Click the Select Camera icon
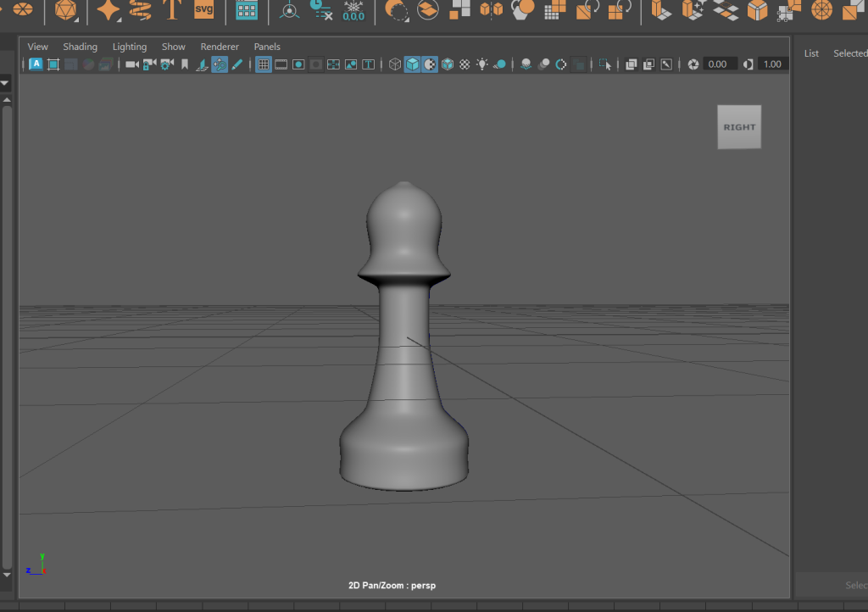The height and width of the screenshot is (612, 868). [x=132, y=64]
